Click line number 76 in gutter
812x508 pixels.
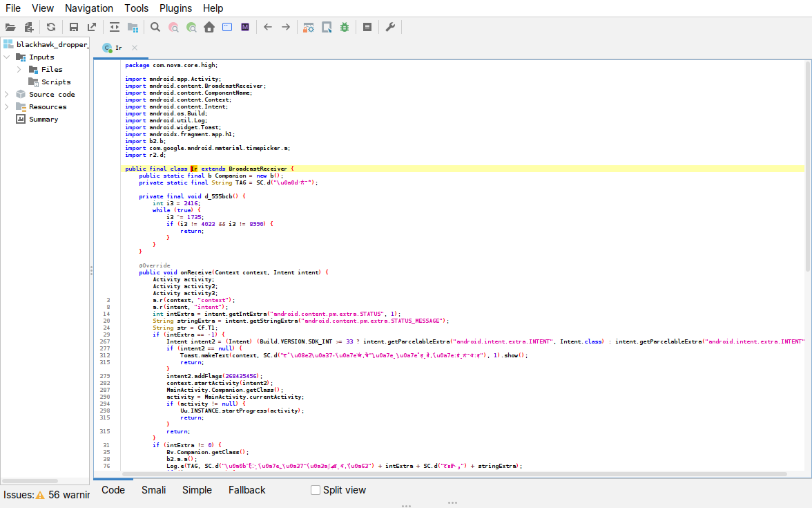click(x=106, y=466)
